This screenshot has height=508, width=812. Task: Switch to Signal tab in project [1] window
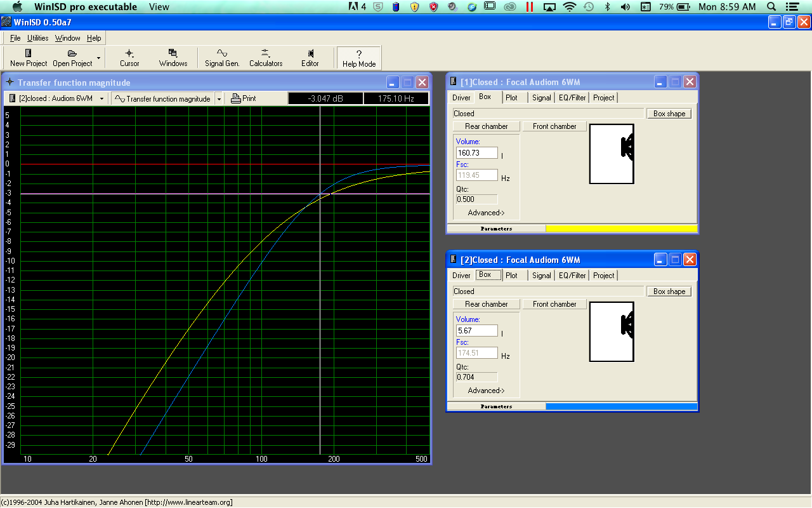tap(541, 97)
